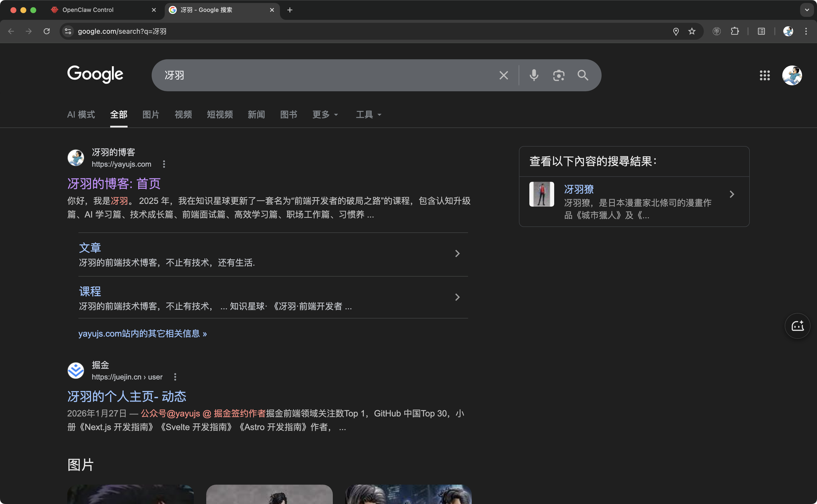Switch to AI 模式 tab
The height and width of the screenshot is (504, 817).
click(x=81, y=115)
